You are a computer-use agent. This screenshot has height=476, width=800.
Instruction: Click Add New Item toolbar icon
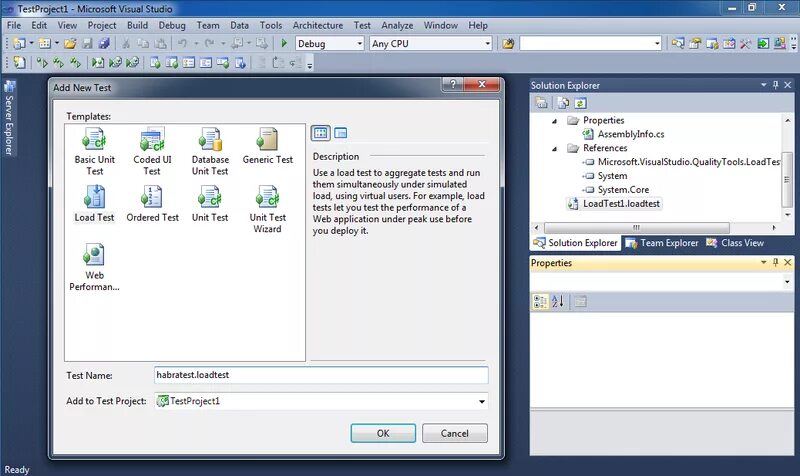(x=45, y=44)
